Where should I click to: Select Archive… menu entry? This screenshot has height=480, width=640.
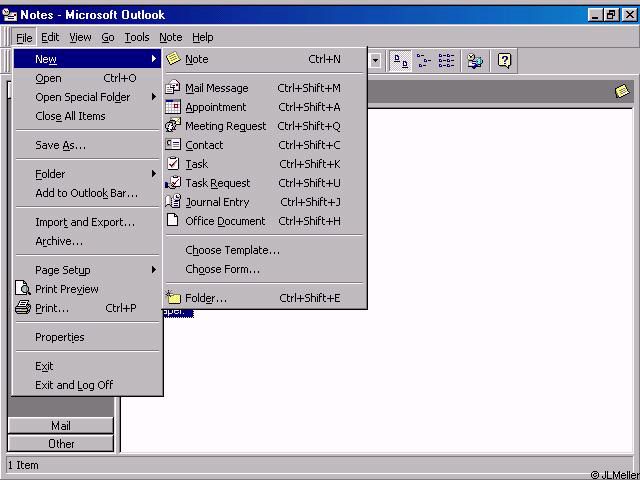pyautogui.click(x=87, y=241)
